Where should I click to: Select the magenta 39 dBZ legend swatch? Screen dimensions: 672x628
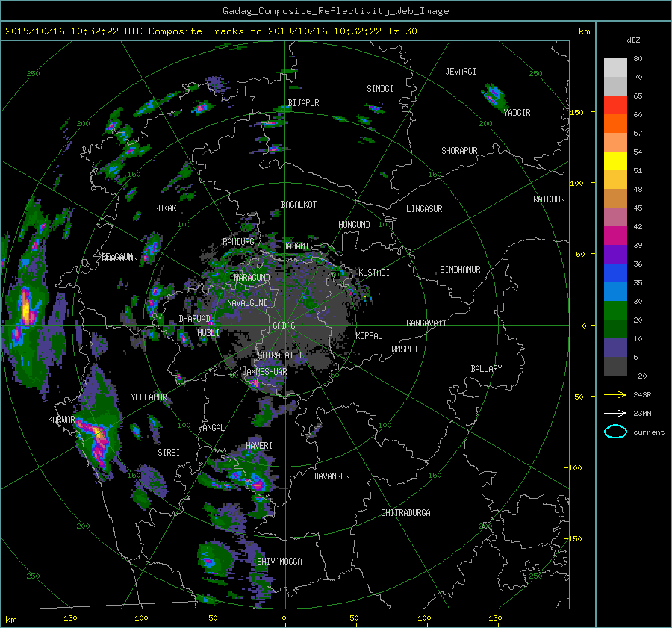tap(615, 235)
